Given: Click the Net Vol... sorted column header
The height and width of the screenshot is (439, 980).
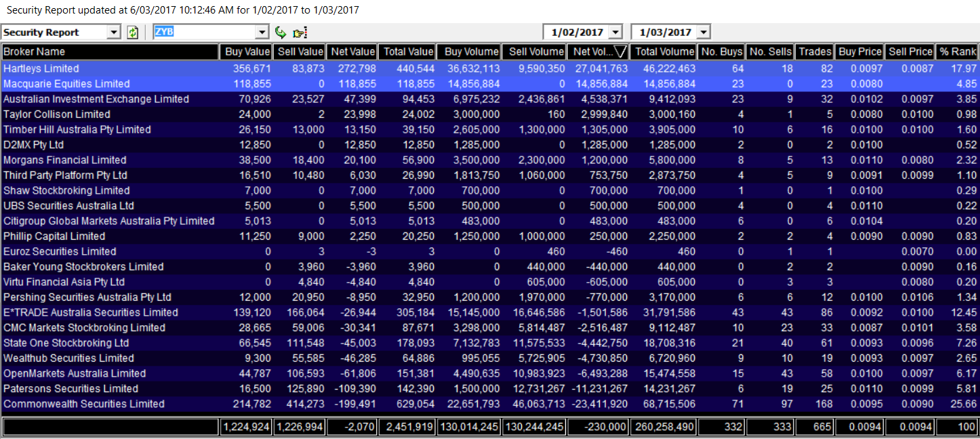Looking at the screenshot, I should click(598, 51).
